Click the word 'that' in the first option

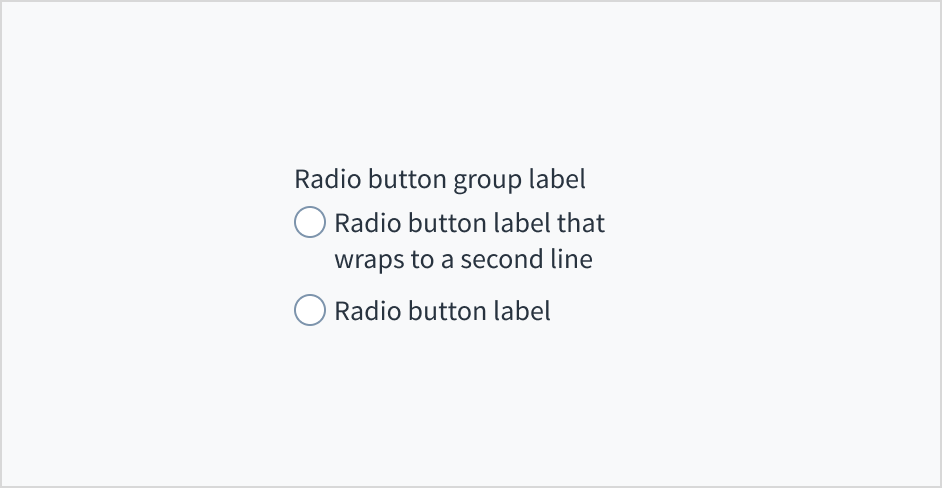coord(581,222)
